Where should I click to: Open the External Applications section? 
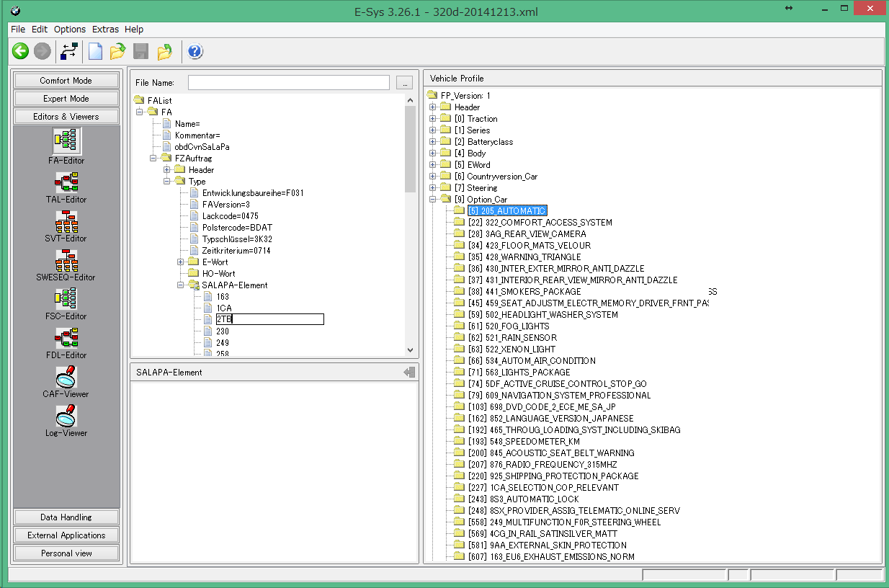(x=66, y=535)
